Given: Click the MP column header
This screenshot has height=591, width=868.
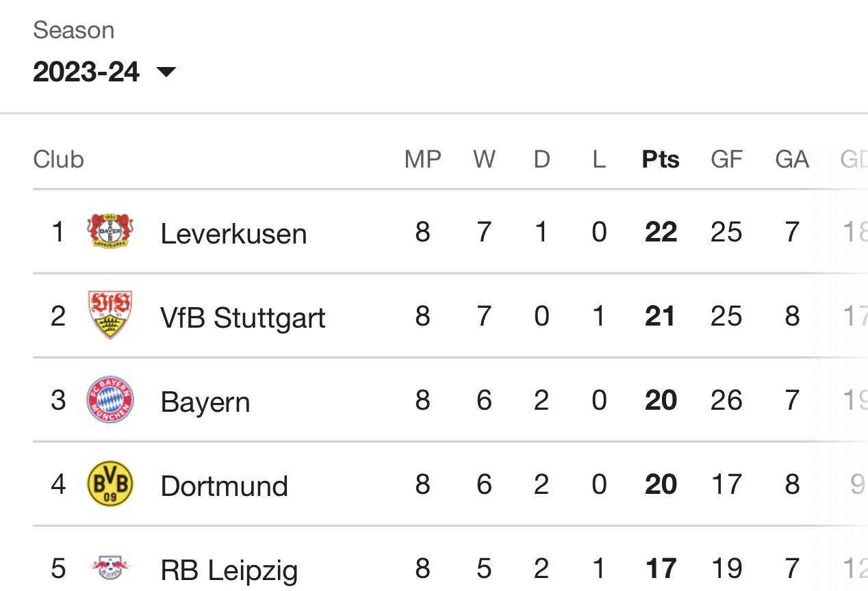Looking at the screenshot, I should coord(423,159).
